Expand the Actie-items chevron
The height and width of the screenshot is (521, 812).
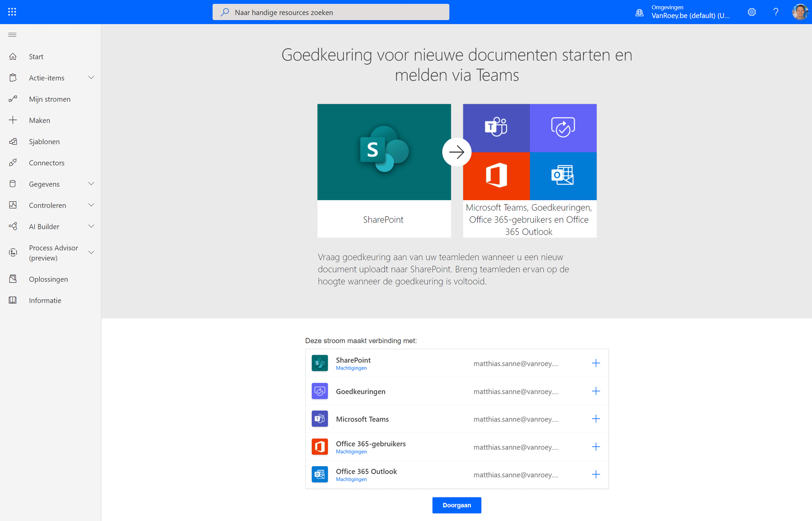pos(91,78)
